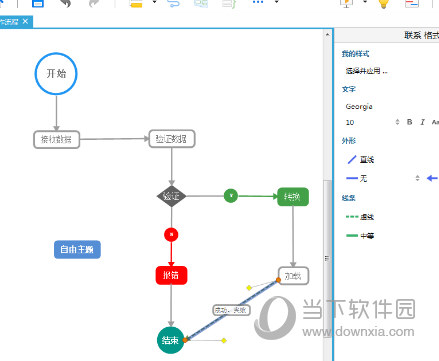Open the dropdown arrow beside the presentation icon
The image size is (439, 361).
pyautogui.click(x=365, y=2)
